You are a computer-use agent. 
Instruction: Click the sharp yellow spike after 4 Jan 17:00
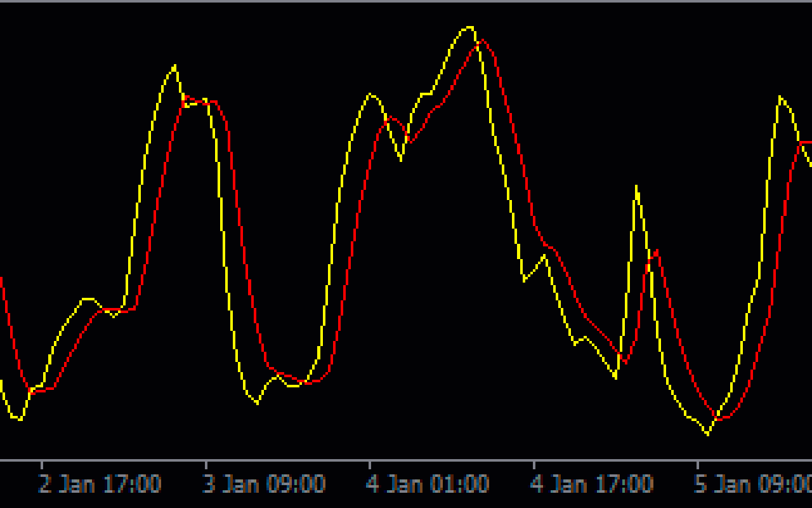click(x=636, y=187)
